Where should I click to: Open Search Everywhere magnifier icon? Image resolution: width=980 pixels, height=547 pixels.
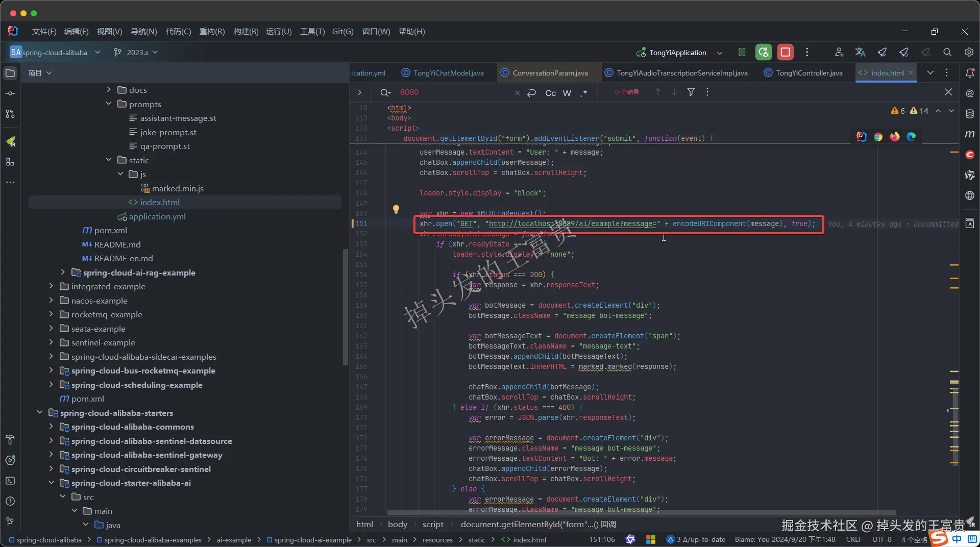click(x=947, y=52)
